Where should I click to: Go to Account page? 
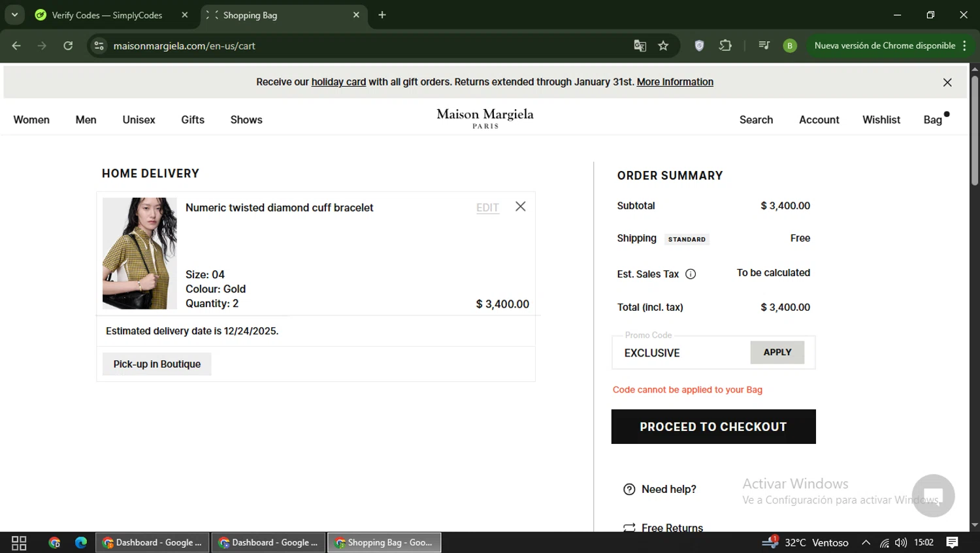819,119
